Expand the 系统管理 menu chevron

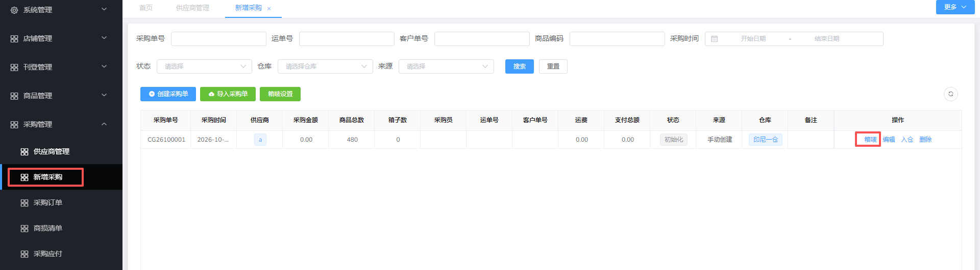(x=104, y=9)
